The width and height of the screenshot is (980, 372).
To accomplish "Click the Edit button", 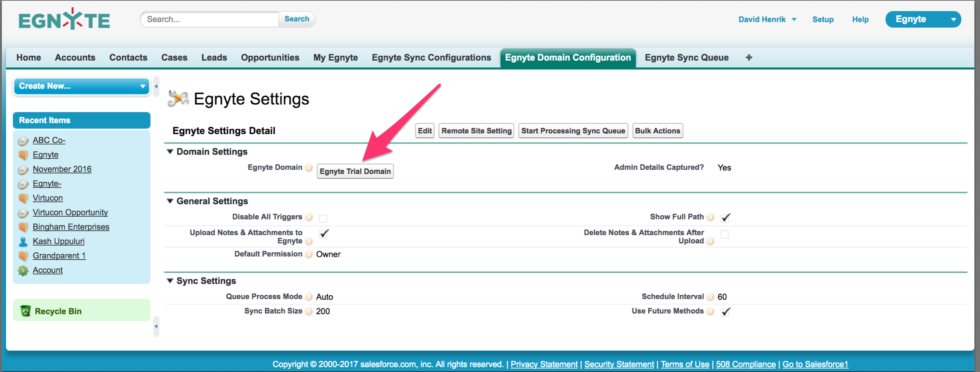I will [425, 131].
